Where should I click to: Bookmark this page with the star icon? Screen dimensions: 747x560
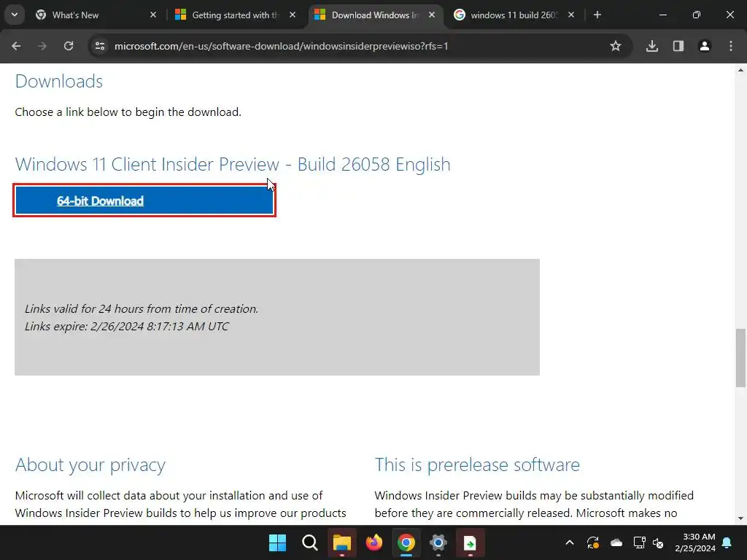[x=616, y=46]
